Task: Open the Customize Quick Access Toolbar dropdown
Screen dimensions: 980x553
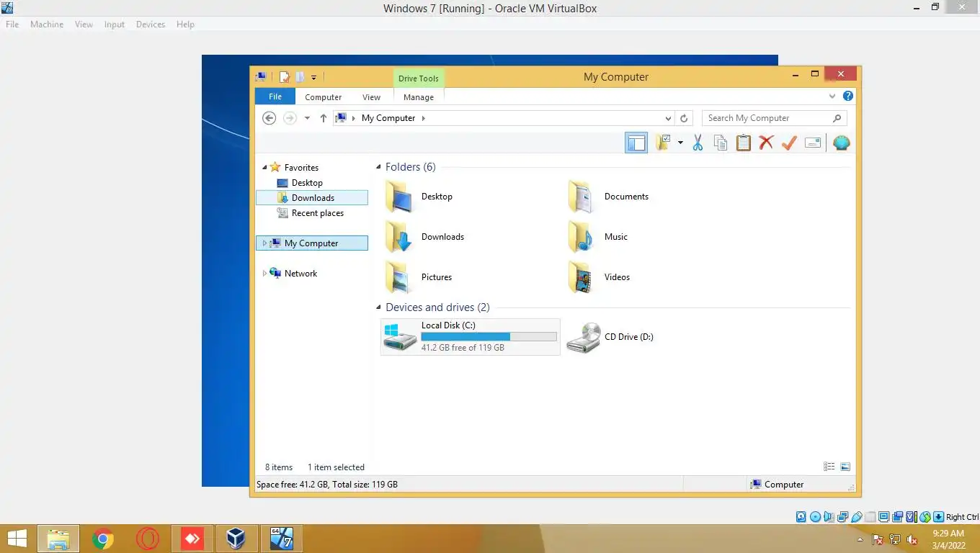Action: pyautogui.click(x=314, y=77)
